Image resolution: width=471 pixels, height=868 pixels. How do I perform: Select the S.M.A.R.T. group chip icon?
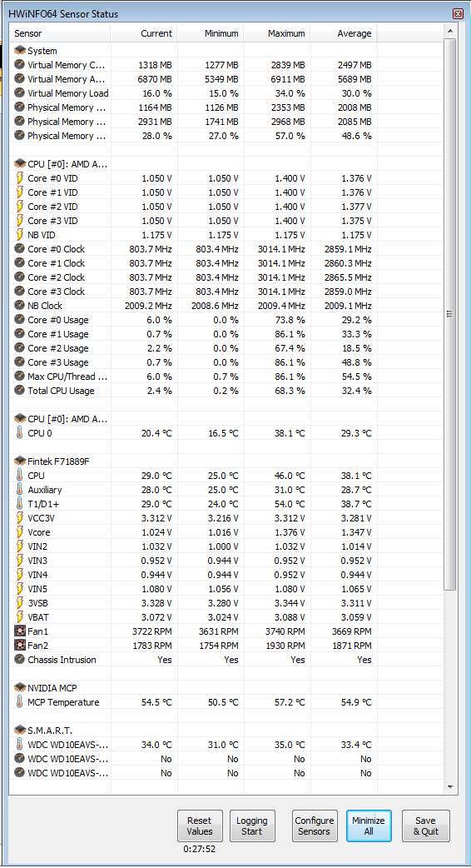[x=20, y=731]
